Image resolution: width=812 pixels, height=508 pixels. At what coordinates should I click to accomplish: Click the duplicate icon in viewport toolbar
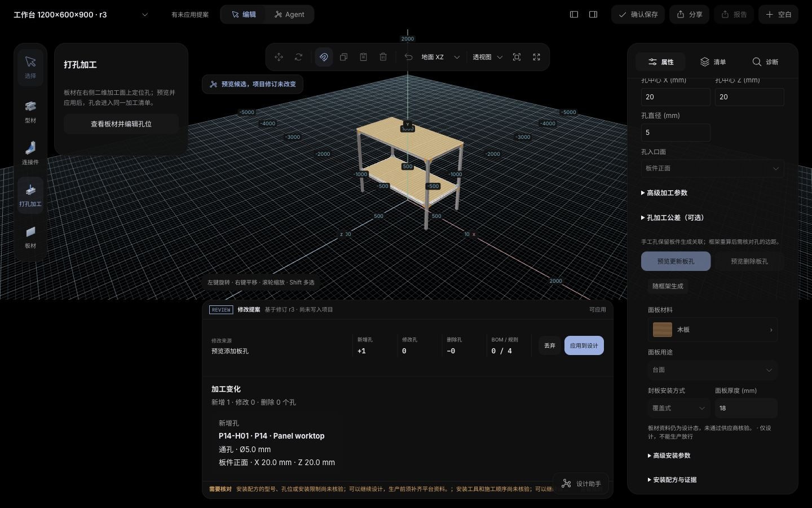(343, 57)
